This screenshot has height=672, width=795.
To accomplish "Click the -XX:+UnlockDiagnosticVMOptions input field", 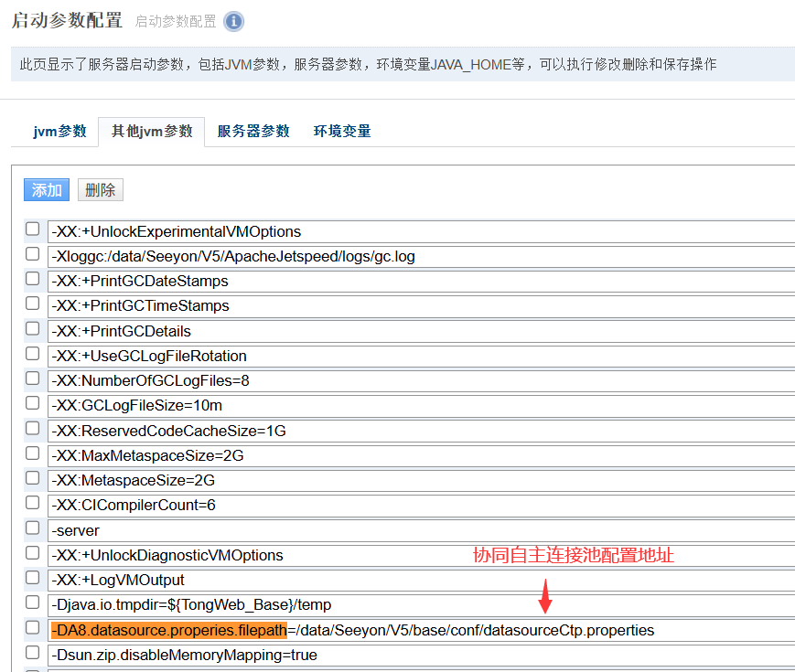I will pyautogui.click(x=422, y=556).
